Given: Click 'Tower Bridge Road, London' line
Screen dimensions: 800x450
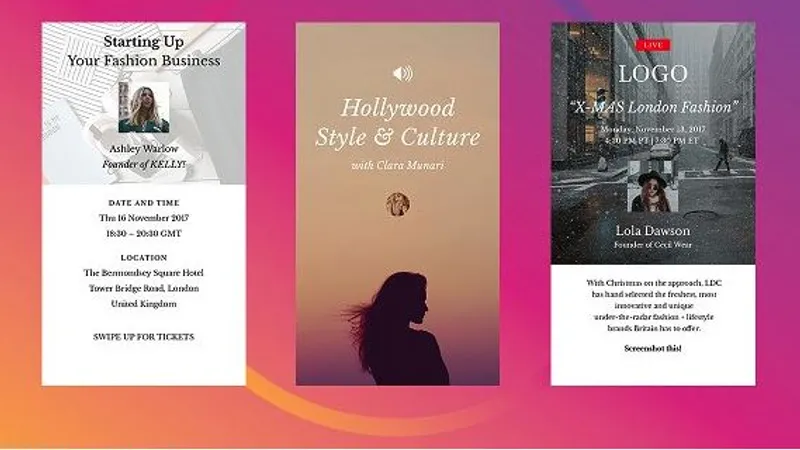Looking at the screenshot, I should 144,288.
